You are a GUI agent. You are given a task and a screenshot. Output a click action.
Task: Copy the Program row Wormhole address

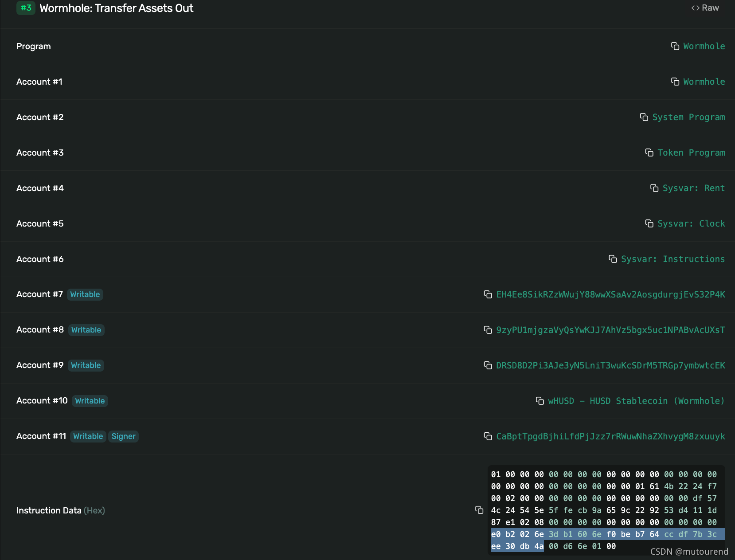[x=675, y=46]
